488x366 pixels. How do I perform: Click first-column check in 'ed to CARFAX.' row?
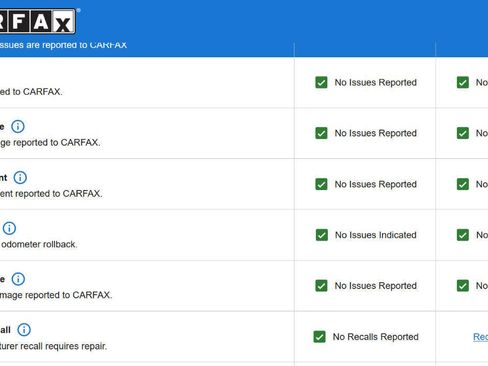tap(321, 82)
